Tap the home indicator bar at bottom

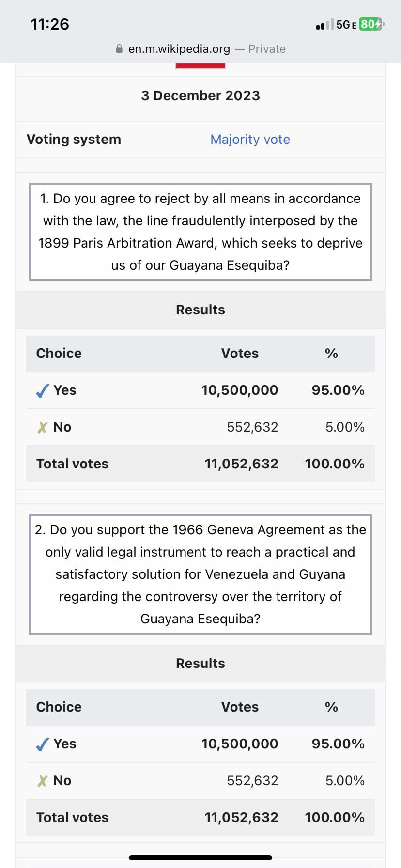click(x=200, y=857)
